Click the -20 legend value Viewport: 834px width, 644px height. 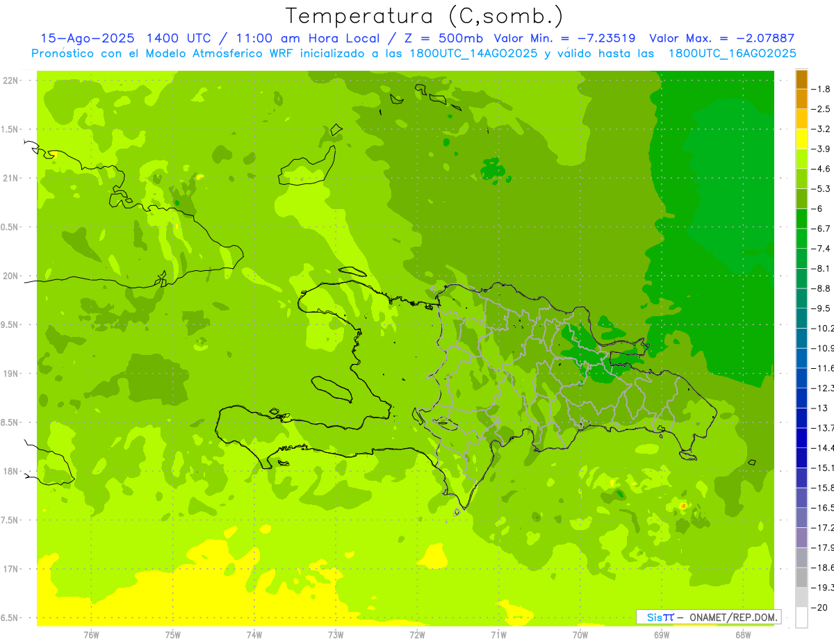tap(819, 607)
